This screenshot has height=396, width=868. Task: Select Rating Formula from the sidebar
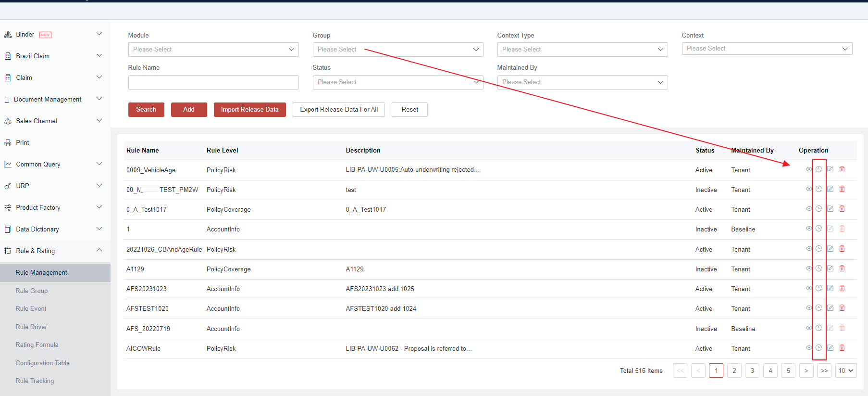coord(37,345)
